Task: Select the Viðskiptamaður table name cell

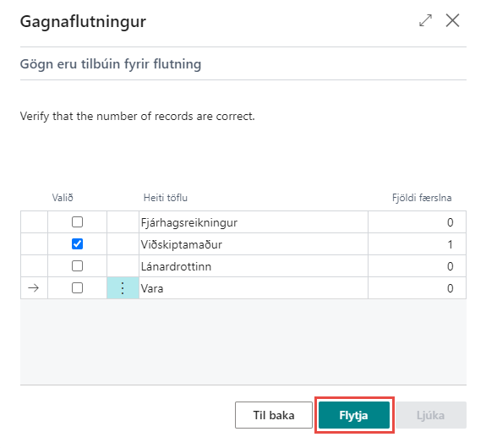Action: (254, 244)
